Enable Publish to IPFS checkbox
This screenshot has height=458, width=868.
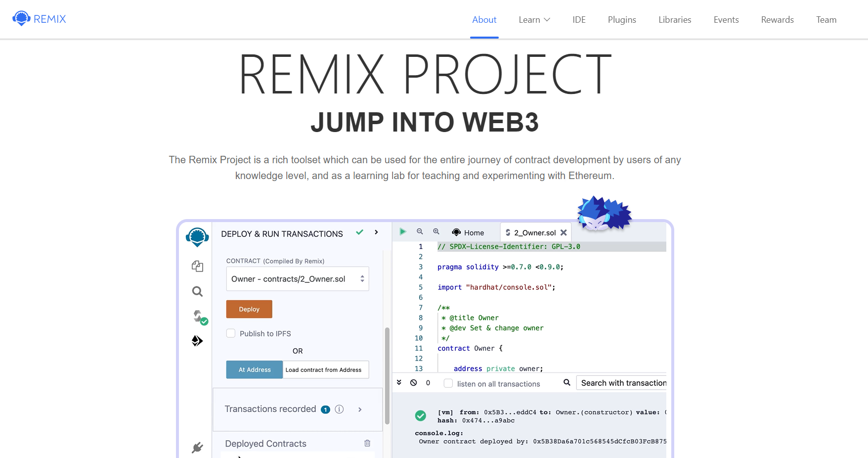coord(231,333)
